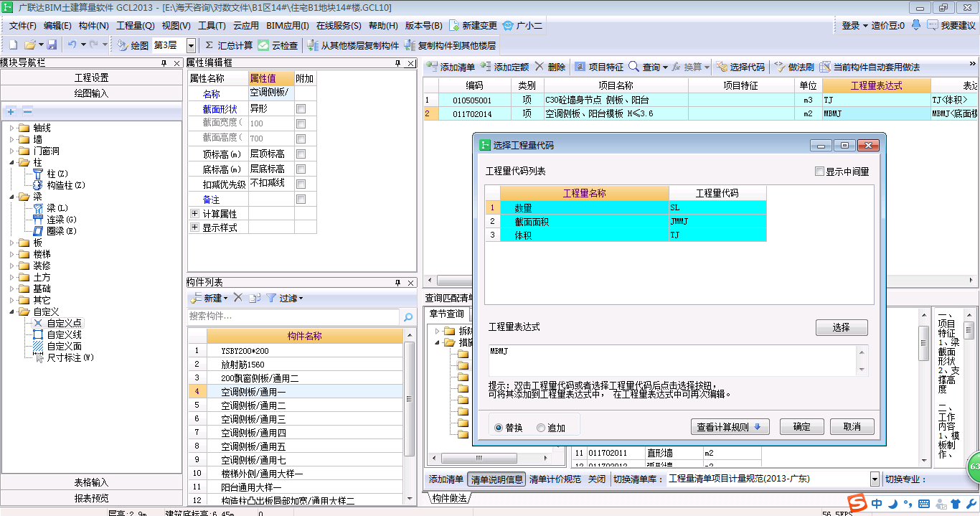The image size is (980, 516).
Task: Open the 第3层 floor dropdown
Action: click(x=191, y=45)
